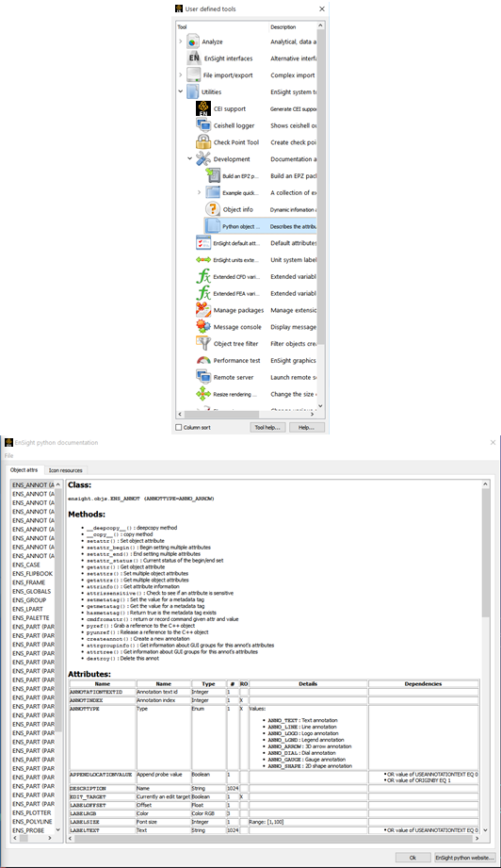Select ENS_POLYLINE in the class list
The width and height of the screenshot is (501, 868).
click(x=33, y=822)
